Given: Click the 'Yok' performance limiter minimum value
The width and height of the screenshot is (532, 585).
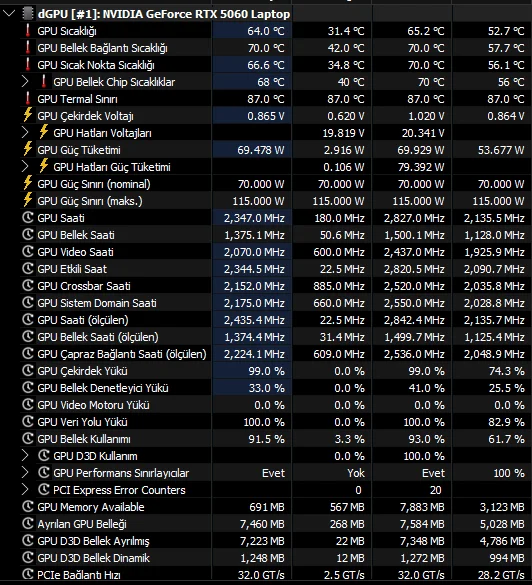Looking at the screenshot, I should click(356, 473).
